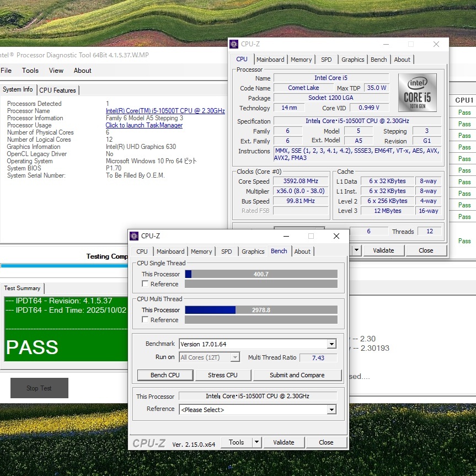Image resolution: width=476 pixels, height=476 pixels.
Task: Close the CPU-Z benchmark window using X
Action: pyautogui.click(x=336, y=236)
